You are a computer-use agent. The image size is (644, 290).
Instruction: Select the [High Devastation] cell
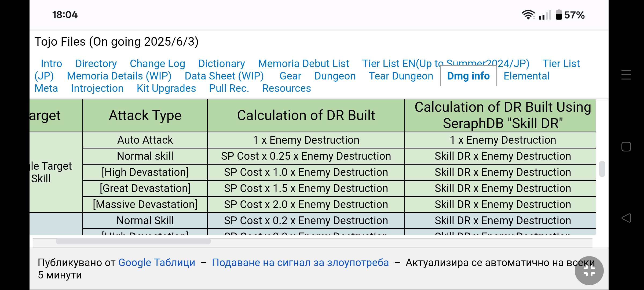145,172
